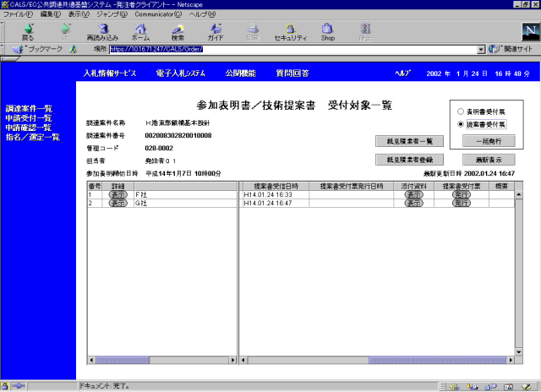This screenshot has height=392, width=541.
Task: Open the Security (セキュリティ) toolbar icon
Action: point(290,30)
